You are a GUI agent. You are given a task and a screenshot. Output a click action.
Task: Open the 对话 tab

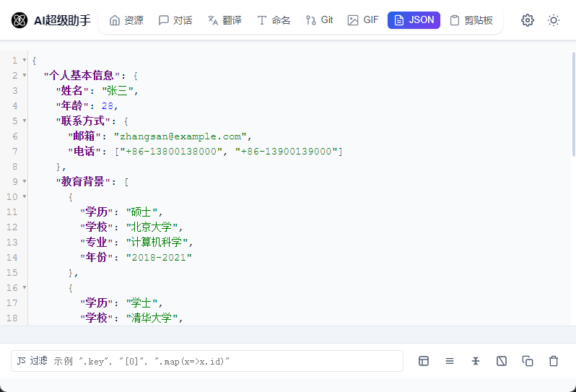pos(175,20)
